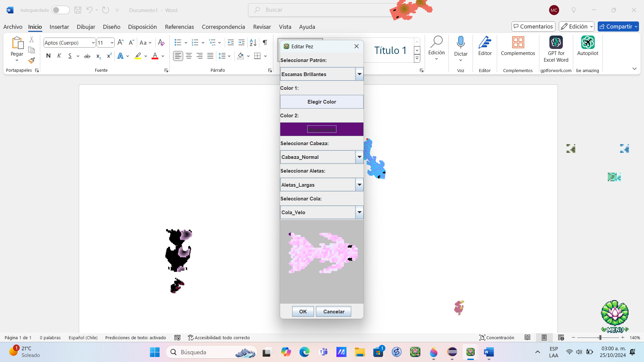
Task: Expand the Seleccionar Cabeza dropdown
Action: (360, 157)
